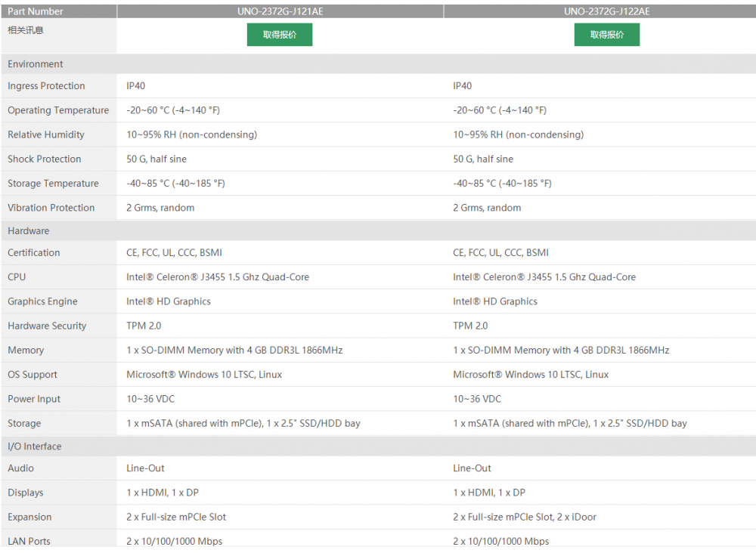Click the Operating Temperature label

(58, 110)
